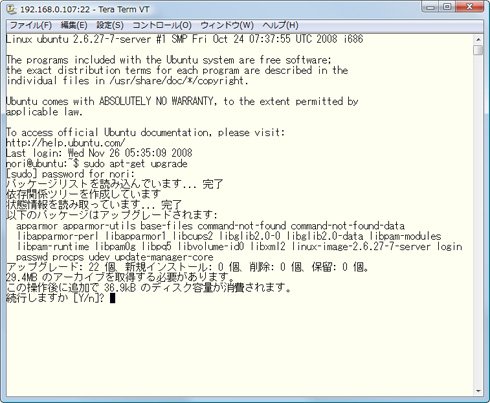Click the empty terminal area below prompt

coord(240,347)
